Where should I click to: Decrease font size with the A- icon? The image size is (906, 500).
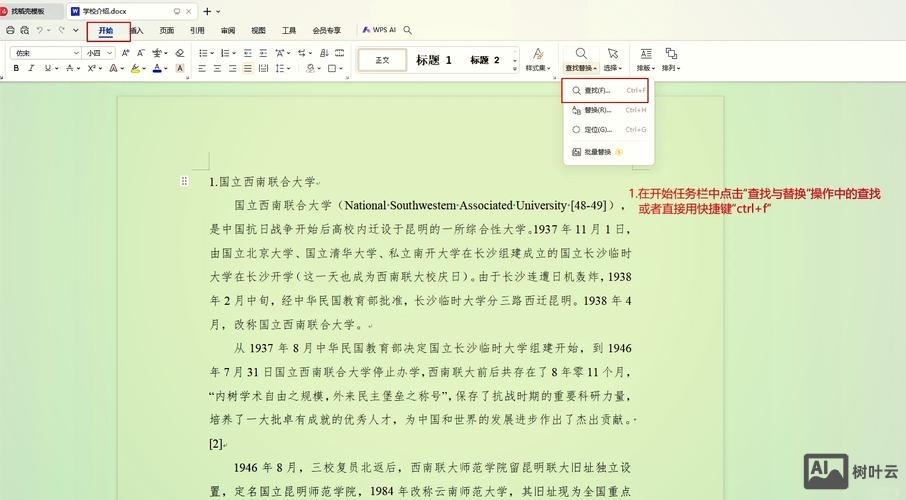(140, 53)
